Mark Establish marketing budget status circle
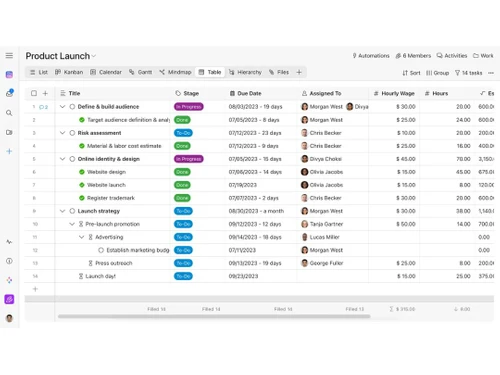Viewport: 500px width, 375px height. coord(101,250)
